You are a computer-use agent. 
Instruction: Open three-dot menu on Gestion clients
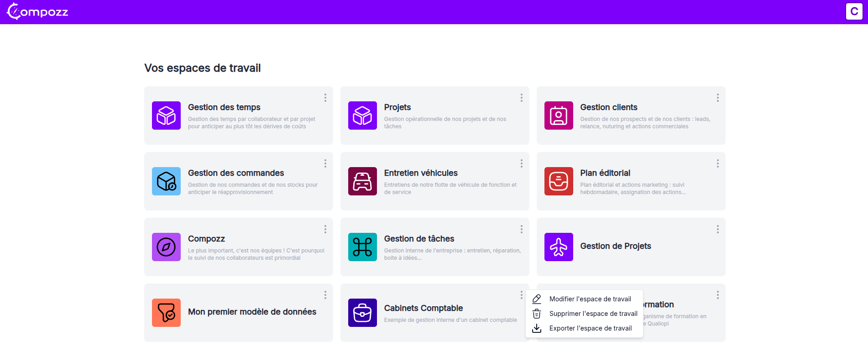pos(718,98)
